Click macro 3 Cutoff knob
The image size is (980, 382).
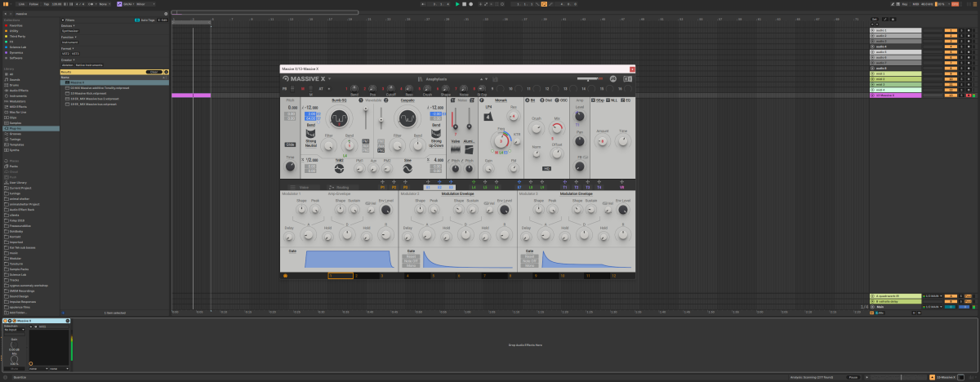click(x=390, y=87)
